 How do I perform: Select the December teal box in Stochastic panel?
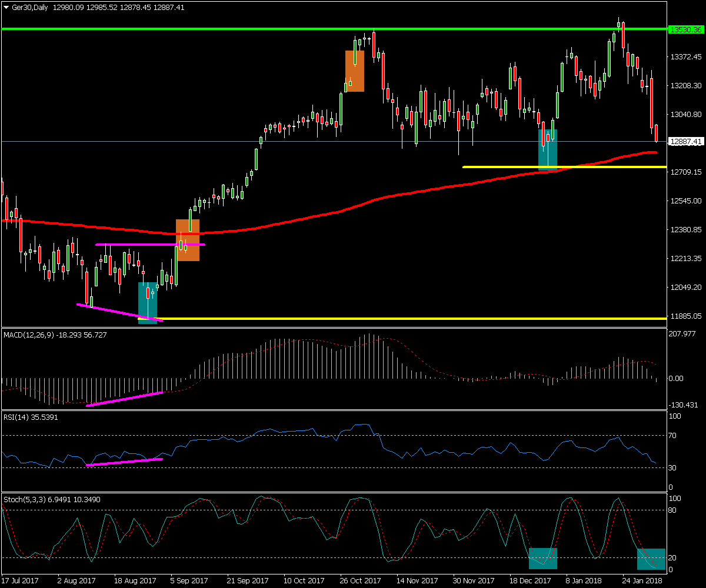[x=542, y=559]
